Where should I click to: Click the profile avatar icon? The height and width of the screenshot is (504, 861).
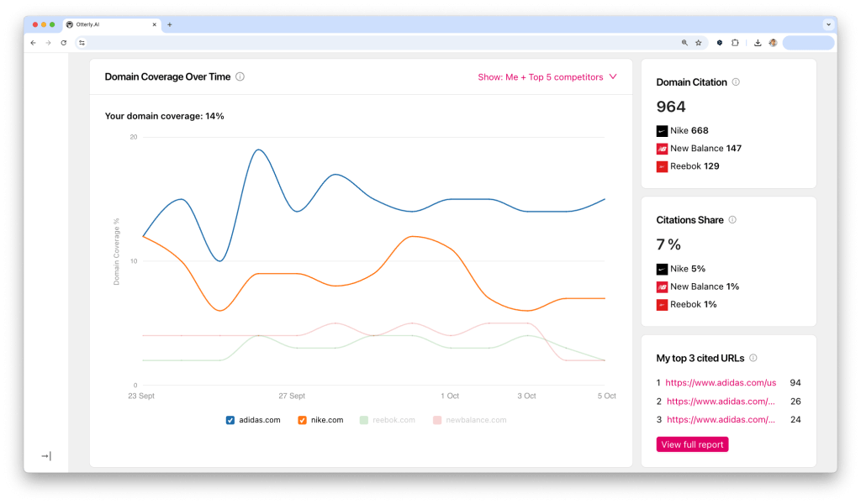click(773, 43)
